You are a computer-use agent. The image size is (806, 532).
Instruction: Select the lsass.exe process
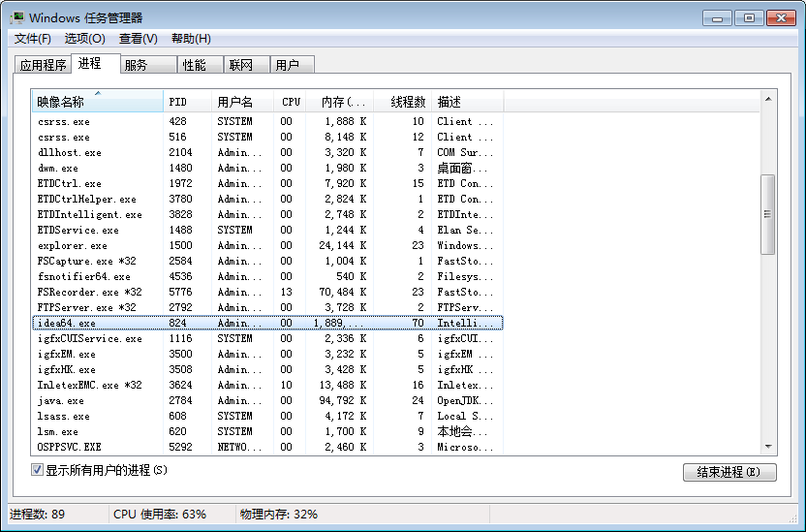click(267, 416)
